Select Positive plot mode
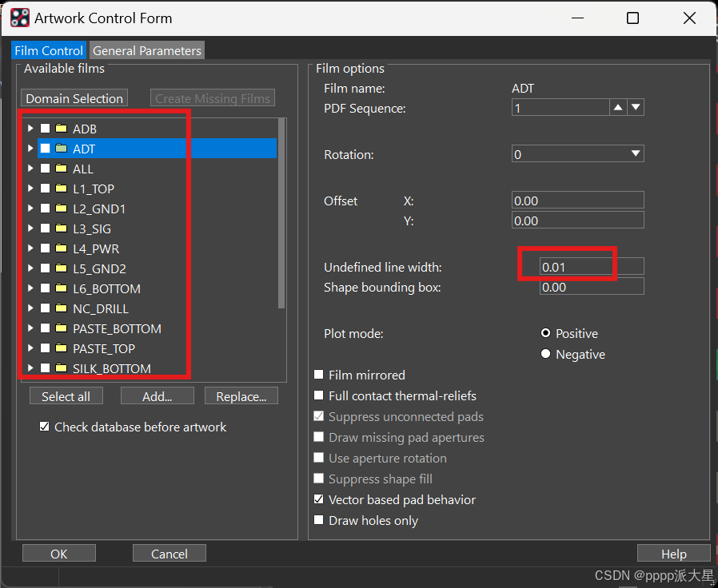718x588 pixels. click(x=545, y=333)
